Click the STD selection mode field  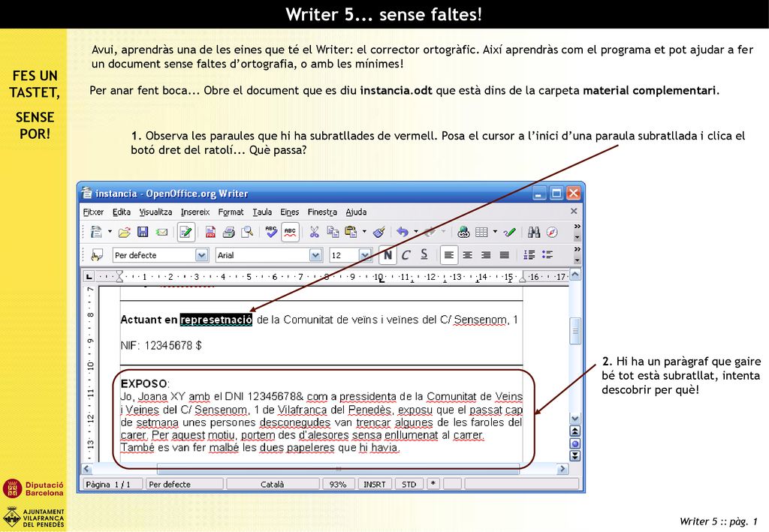pos(409,484)
